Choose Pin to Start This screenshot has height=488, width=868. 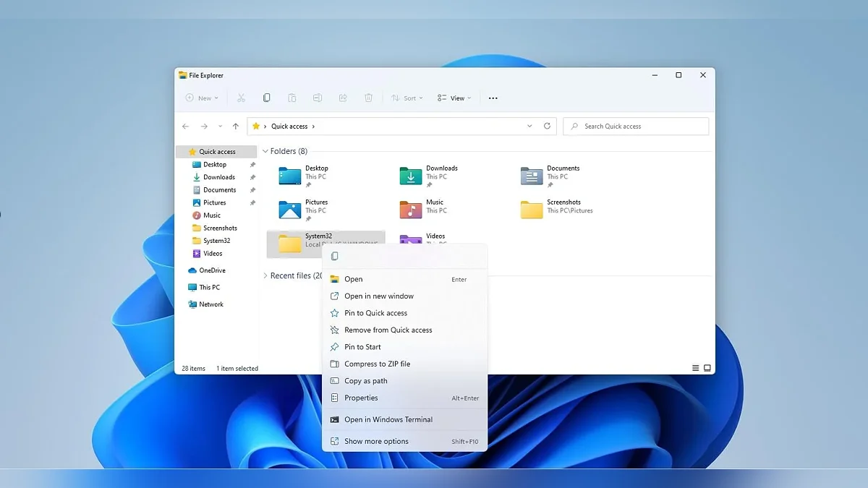point(405,347)
